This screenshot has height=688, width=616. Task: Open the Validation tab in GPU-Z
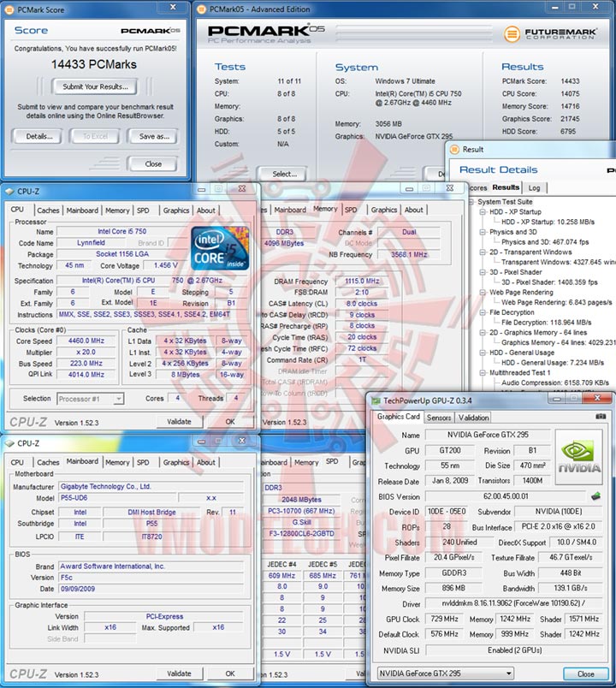473,418
